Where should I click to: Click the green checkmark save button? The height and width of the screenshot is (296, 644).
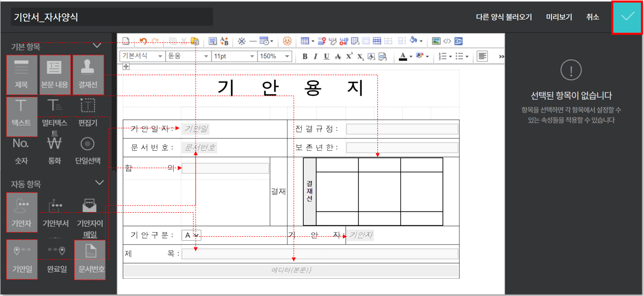coord(627,17)
